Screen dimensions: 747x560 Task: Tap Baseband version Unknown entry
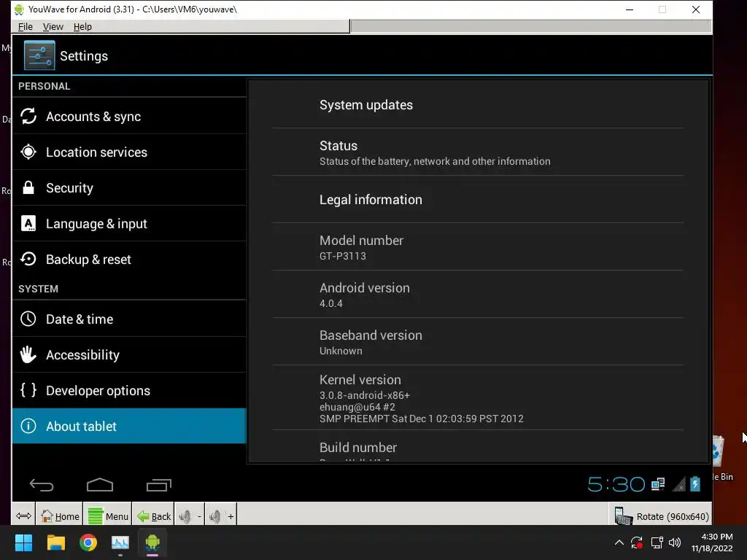(478, 342)
